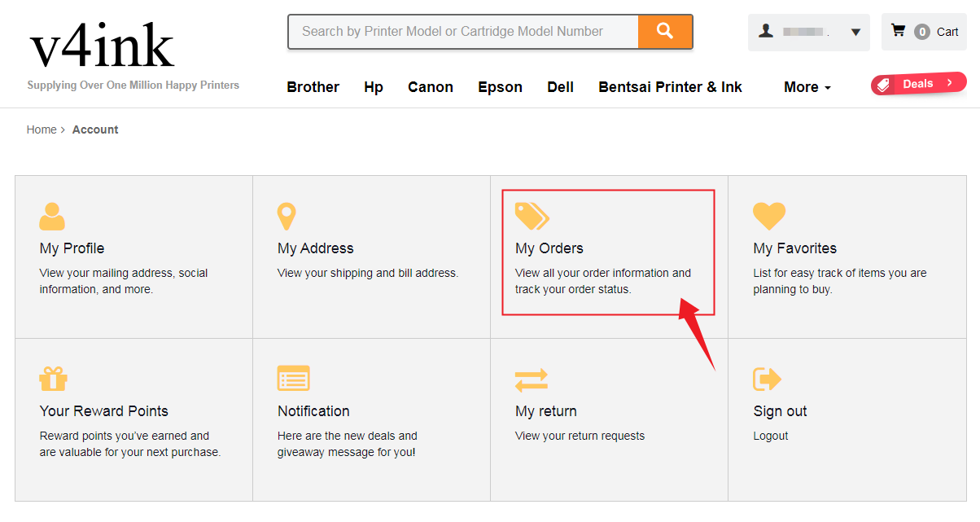Click 'planning to buy.' favorites description text
This screenshot has width=980, height=522.
point(793,289)
